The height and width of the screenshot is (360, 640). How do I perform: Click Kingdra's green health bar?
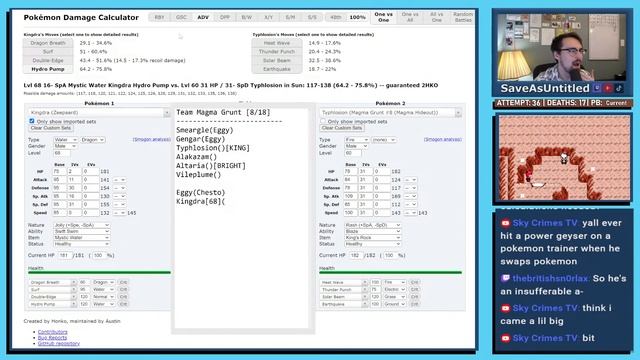tap(99, 272)
